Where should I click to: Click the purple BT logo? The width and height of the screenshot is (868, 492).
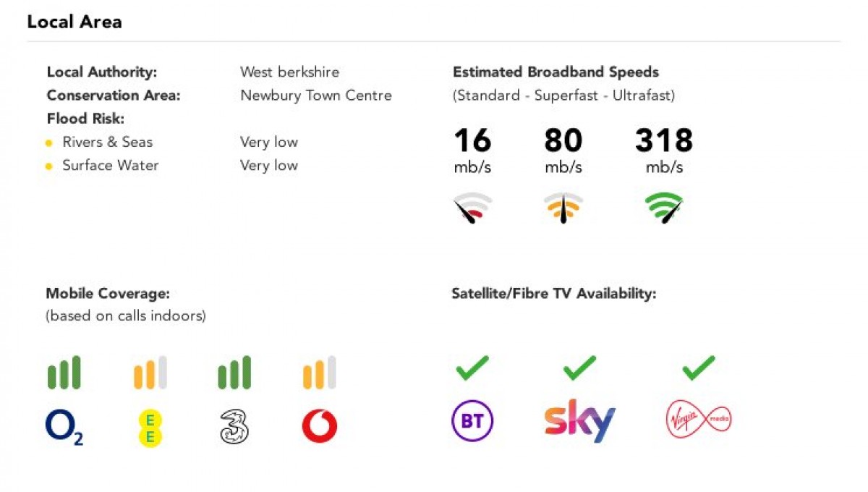pos(472,421)
